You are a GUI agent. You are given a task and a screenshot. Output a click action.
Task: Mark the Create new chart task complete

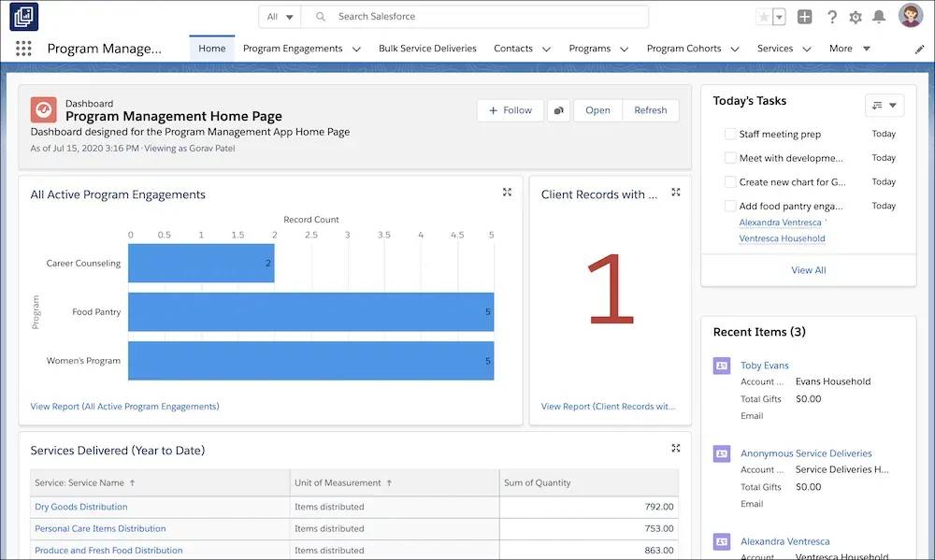click(x=730, y=181)
